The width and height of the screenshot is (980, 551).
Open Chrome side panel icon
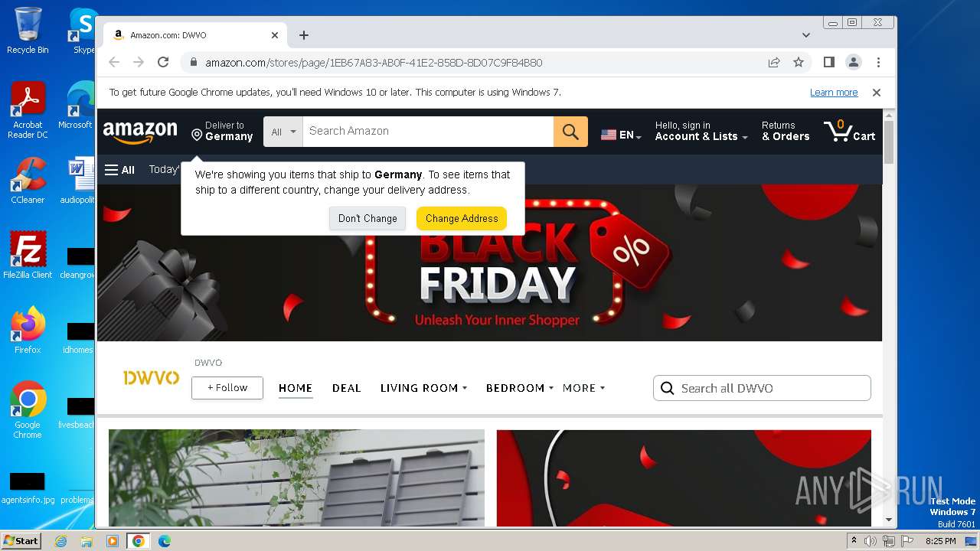pyautogui.click(x=828, y=62)
